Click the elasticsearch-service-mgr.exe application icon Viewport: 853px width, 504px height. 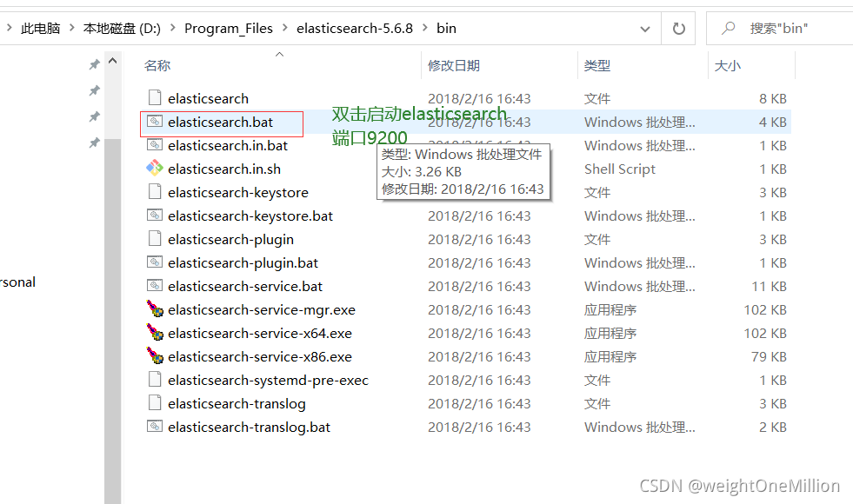155,308
